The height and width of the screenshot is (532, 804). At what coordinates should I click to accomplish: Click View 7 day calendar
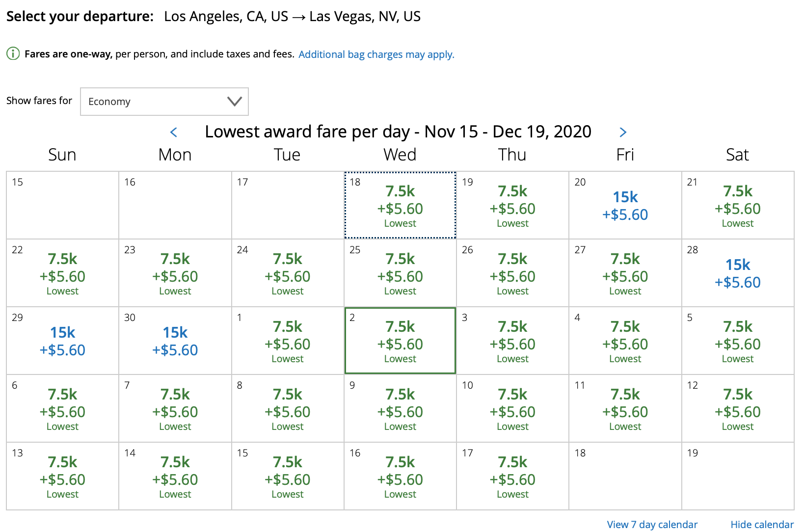coord(652,524)
